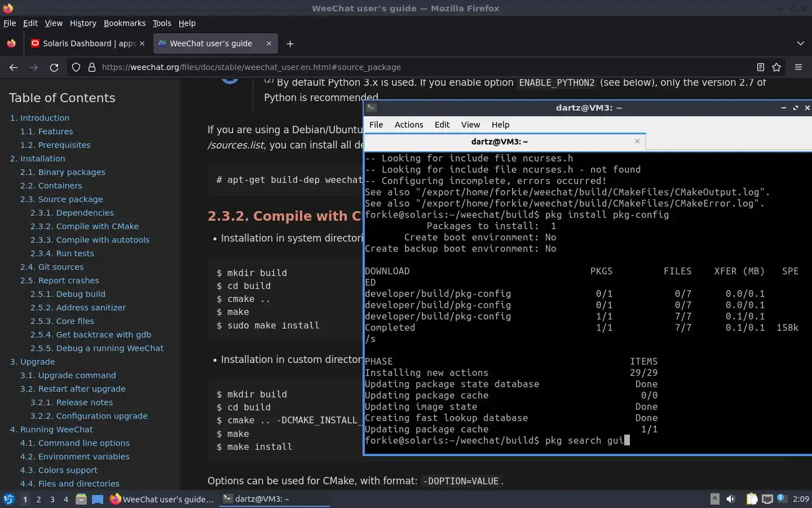Click the network connection tray icon
Viewport: 812px width, 508px height.
767,499
